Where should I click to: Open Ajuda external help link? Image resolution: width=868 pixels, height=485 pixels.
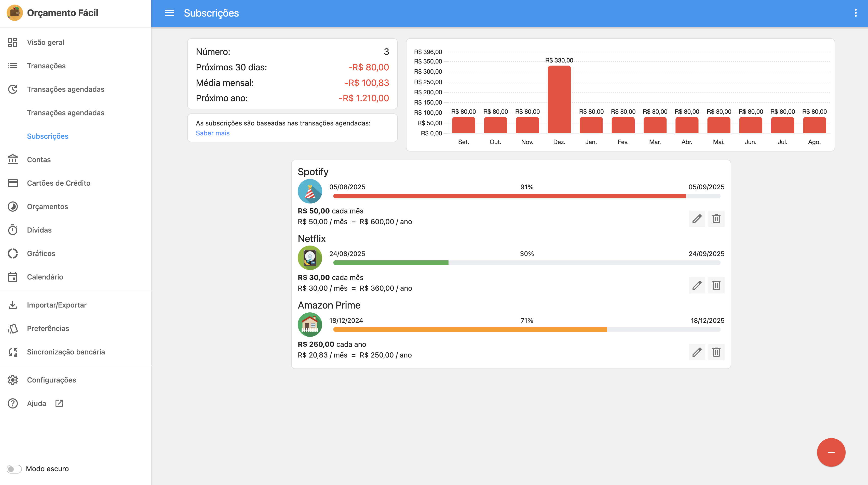36,403
